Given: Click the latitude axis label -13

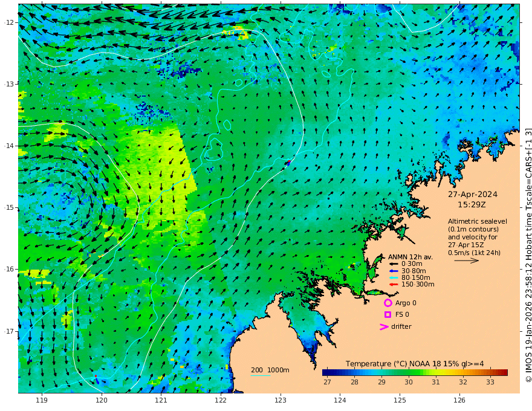Looking at the screenshot, I should point(9,84).
